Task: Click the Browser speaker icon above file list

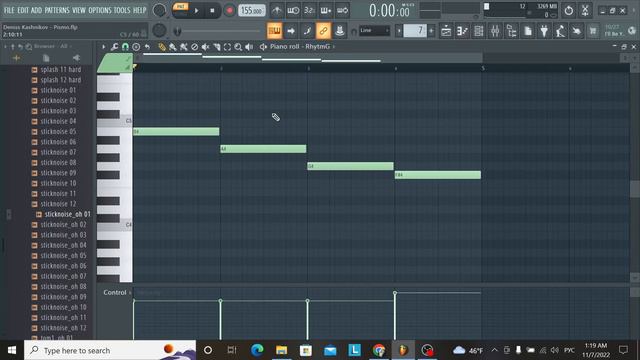Action: click(76, 58)
